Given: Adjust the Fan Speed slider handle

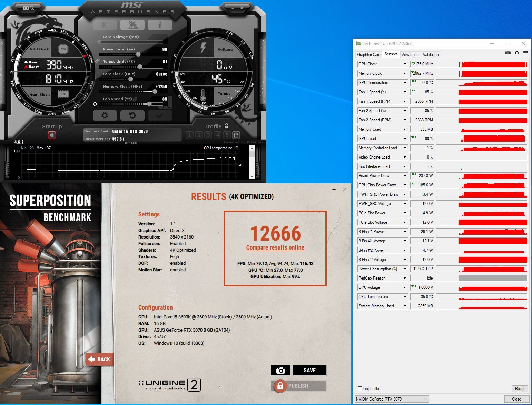Looking at the screenshot, I should click(x=149, y=104).
